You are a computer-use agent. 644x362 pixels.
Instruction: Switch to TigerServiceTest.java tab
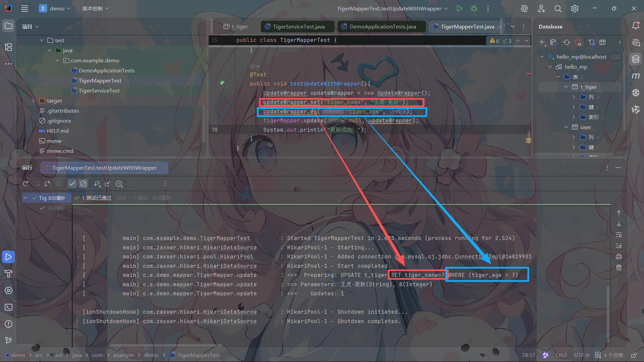[298, 26]
